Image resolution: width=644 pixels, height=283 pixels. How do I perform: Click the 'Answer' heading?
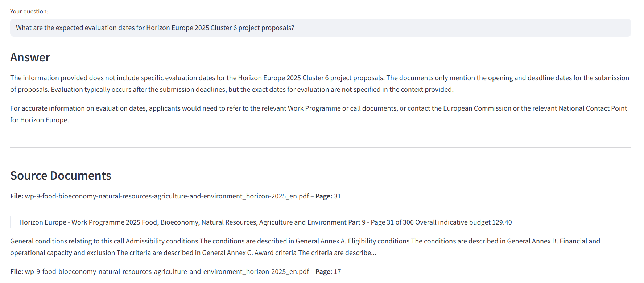pyautogui.click(x=30, y=57)
